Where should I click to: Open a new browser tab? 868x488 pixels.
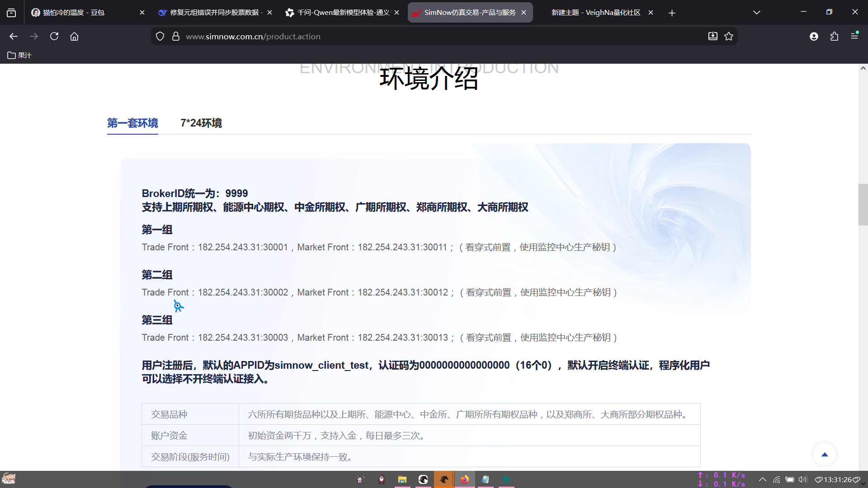click(672, 13)
